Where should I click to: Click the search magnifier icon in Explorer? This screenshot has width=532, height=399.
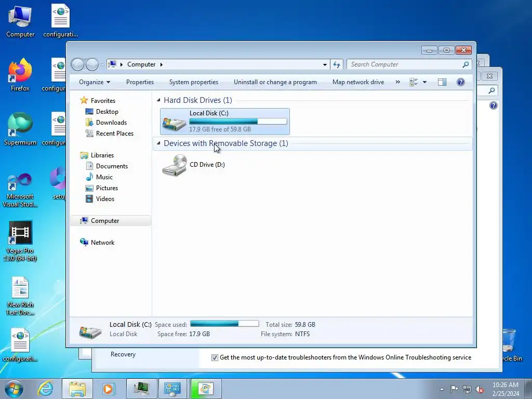click(x=465, y=64)
